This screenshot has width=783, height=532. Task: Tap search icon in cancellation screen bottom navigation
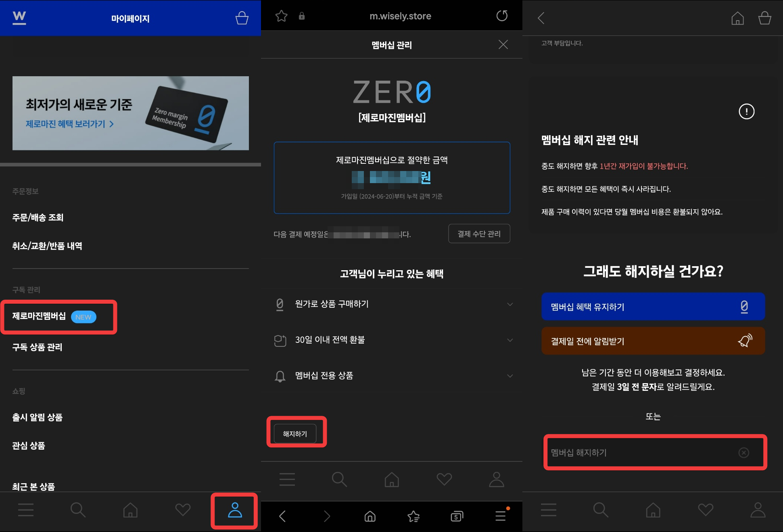[x=601, y=510]
